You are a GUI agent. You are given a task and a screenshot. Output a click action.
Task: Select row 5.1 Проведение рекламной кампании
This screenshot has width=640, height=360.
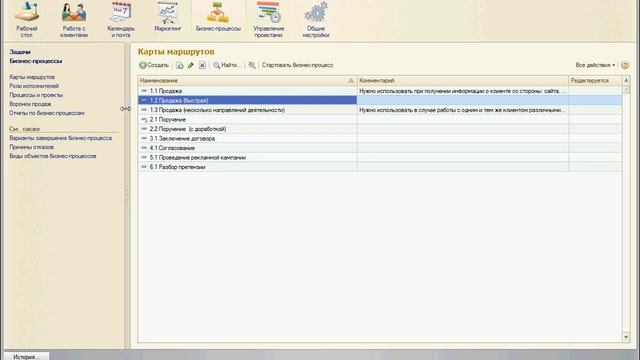(380, 157)
